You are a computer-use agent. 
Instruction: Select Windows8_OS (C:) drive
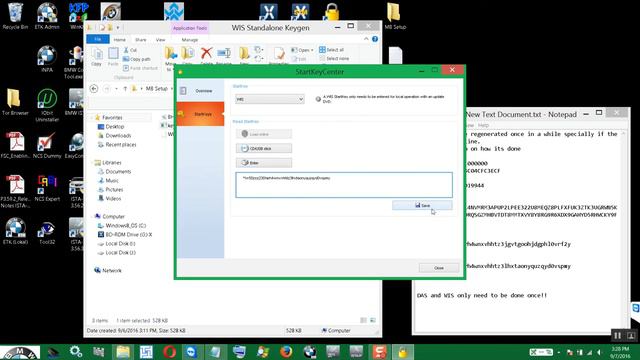point(122,225)
